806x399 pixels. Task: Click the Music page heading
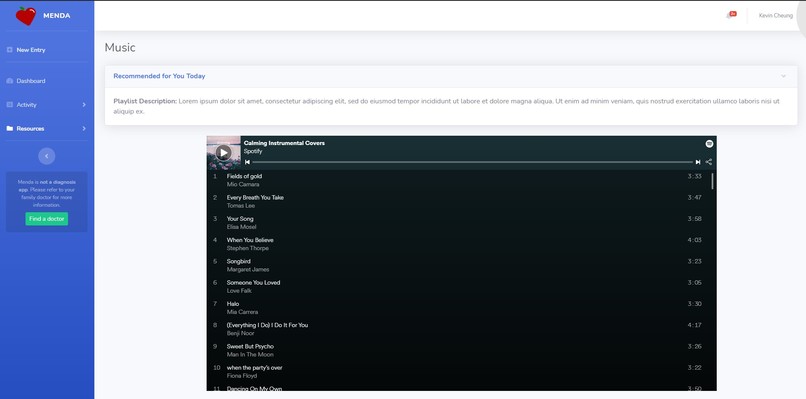(120, 47)
